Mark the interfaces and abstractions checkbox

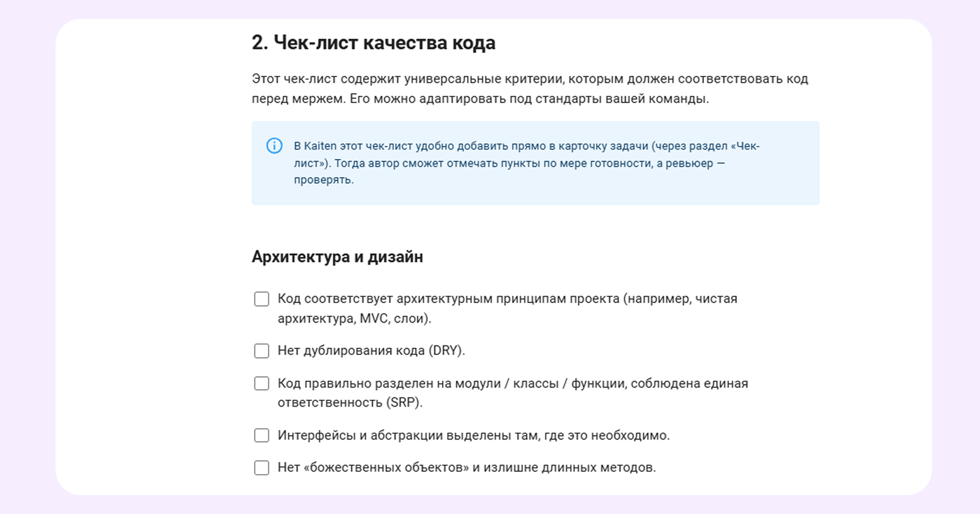[x=261, y=435]
